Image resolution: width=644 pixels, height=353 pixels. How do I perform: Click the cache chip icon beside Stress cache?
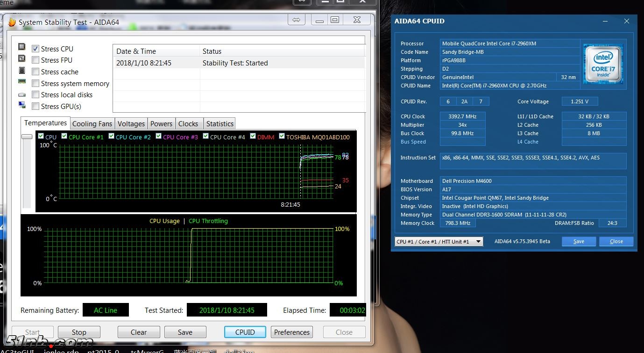21,71
